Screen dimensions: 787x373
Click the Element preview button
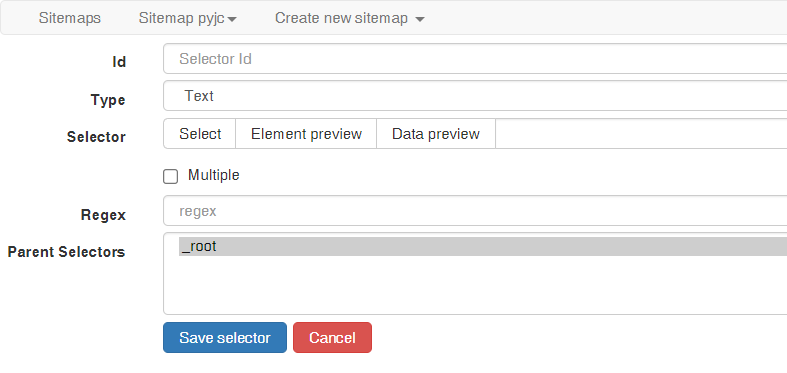(306, 134)
